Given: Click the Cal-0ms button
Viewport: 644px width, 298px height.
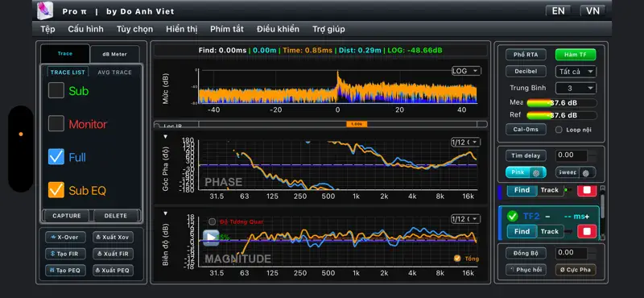Looking at the screenshot, I should pyautogui.click(x=526, y=130).
